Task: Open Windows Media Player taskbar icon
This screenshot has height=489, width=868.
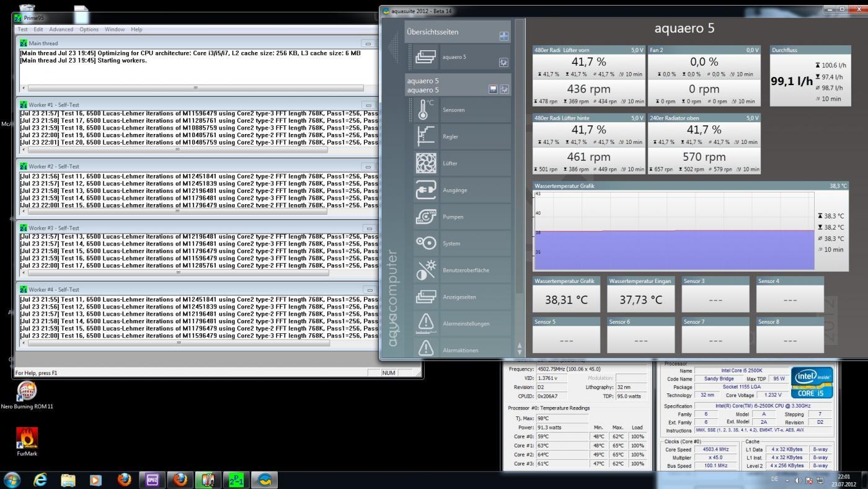Action: (x=95, y=480)
